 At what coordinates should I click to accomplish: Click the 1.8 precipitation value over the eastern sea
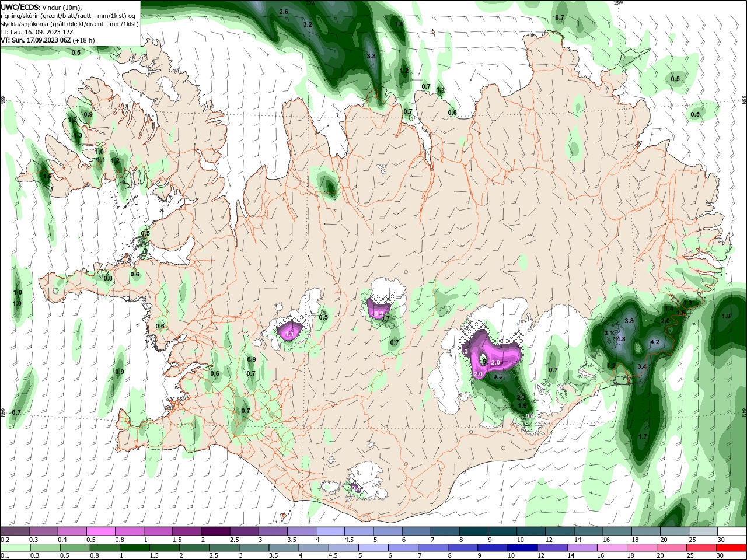(x=726, y=316)
